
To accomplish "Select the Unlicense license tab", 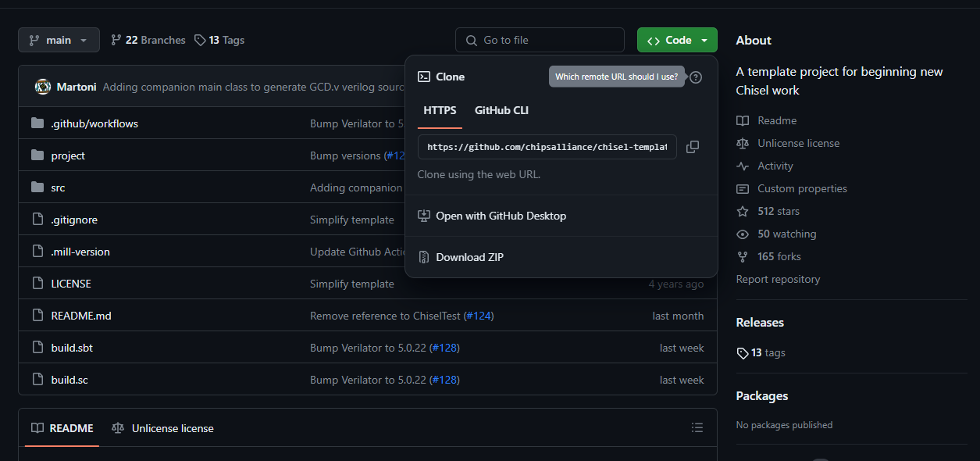I will pos(162,428).
